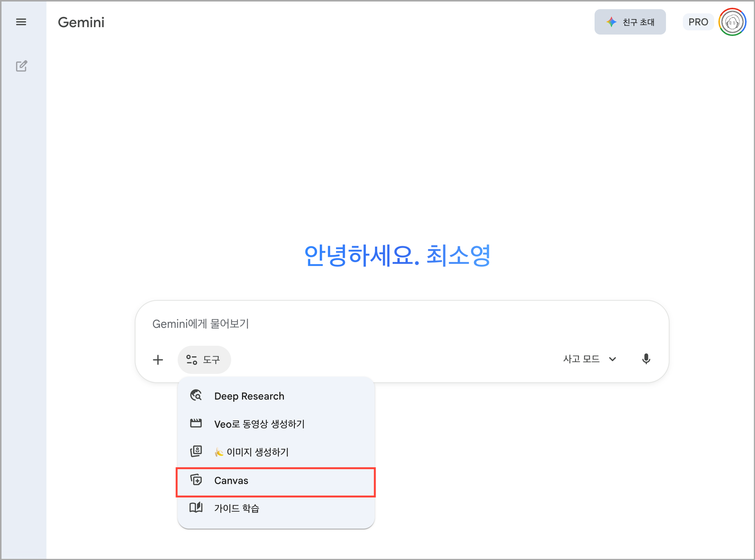Click the Canvas icon in menu
Screen dimensions: 755x560
point(196,480)
